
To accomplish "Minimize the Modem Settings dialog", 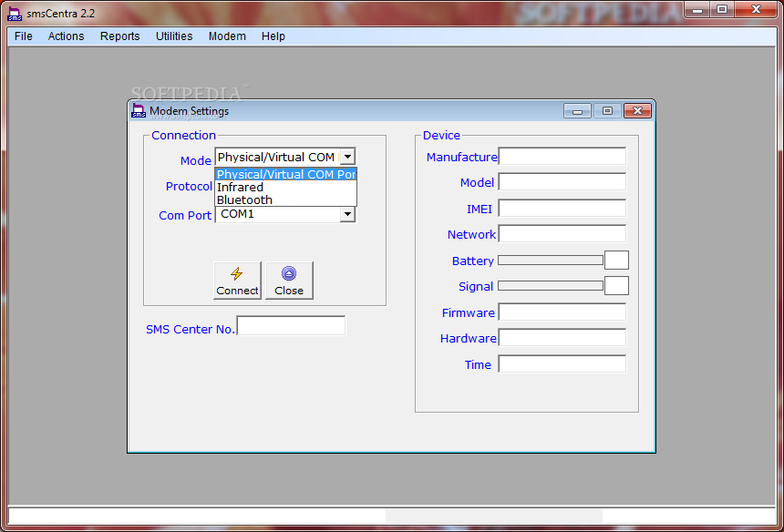I will coord(577,111).
